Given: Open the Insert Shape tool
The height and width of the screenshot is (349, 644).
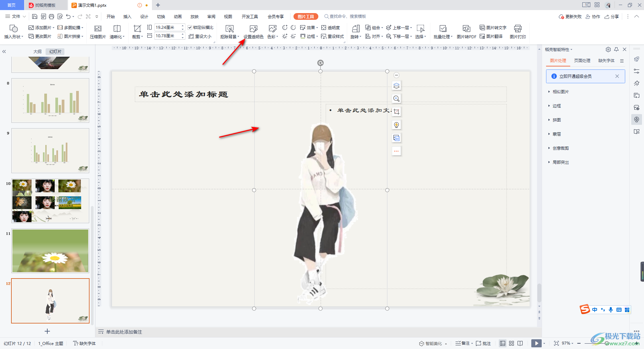Looking at the screenshot, I should (x=13, y=32).
